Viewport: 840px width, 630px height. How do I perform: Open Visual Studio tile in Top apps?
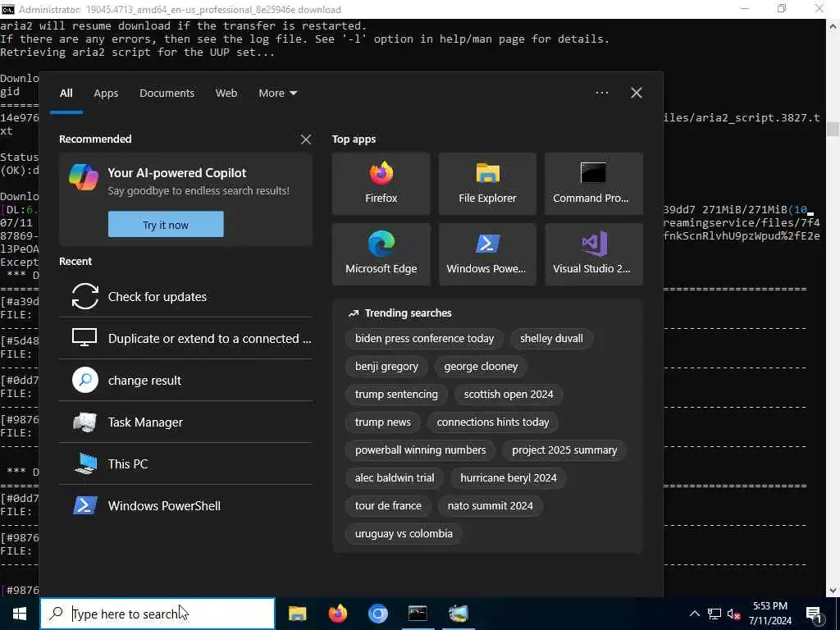(x=594, y=254)
